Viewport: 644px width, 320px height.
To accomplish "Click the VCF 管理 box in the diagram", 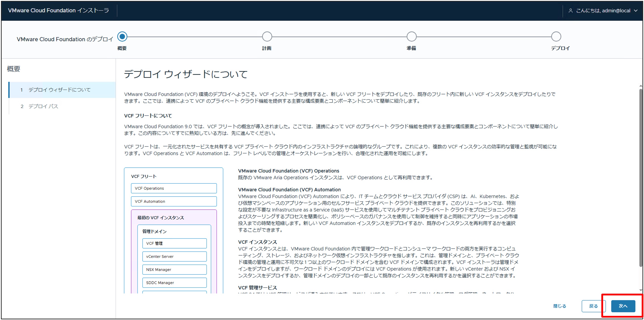I will 175,243.
